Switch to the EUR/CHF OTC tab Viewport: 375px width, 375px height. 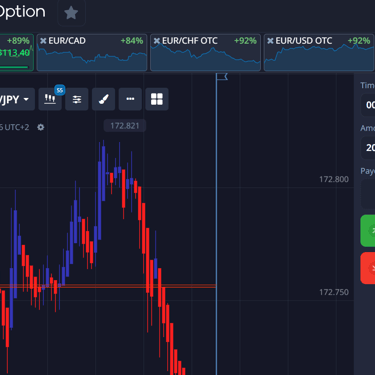click(205, 52)
